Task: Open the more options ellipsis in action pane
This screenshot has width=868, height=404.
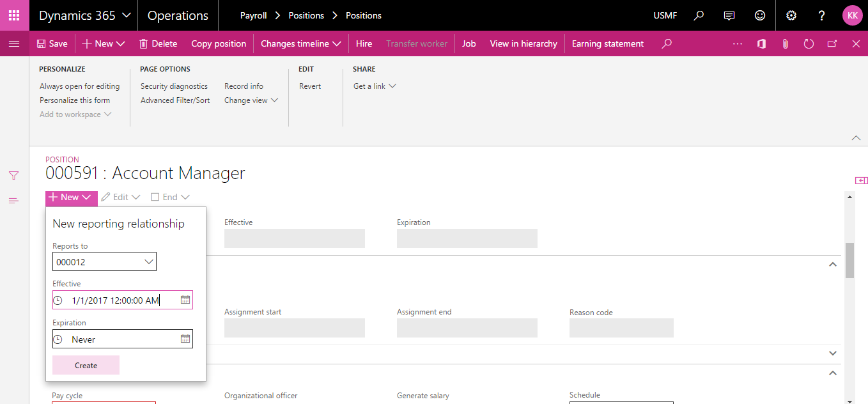Action: (x=738, y=43)
